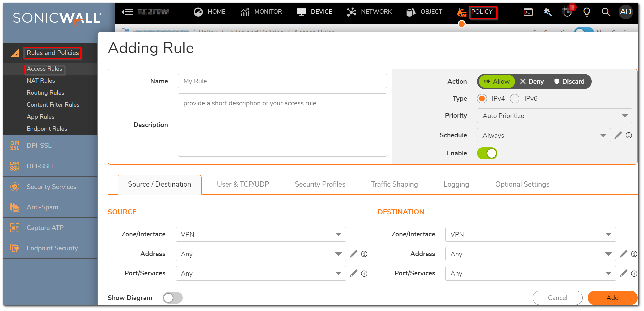Set Action to Discard

tap(569, 82)
